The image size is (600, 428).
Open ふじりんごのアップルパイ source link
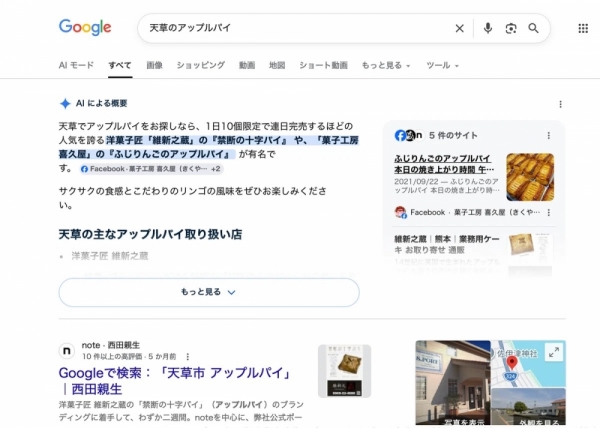[x=444, y=164]
